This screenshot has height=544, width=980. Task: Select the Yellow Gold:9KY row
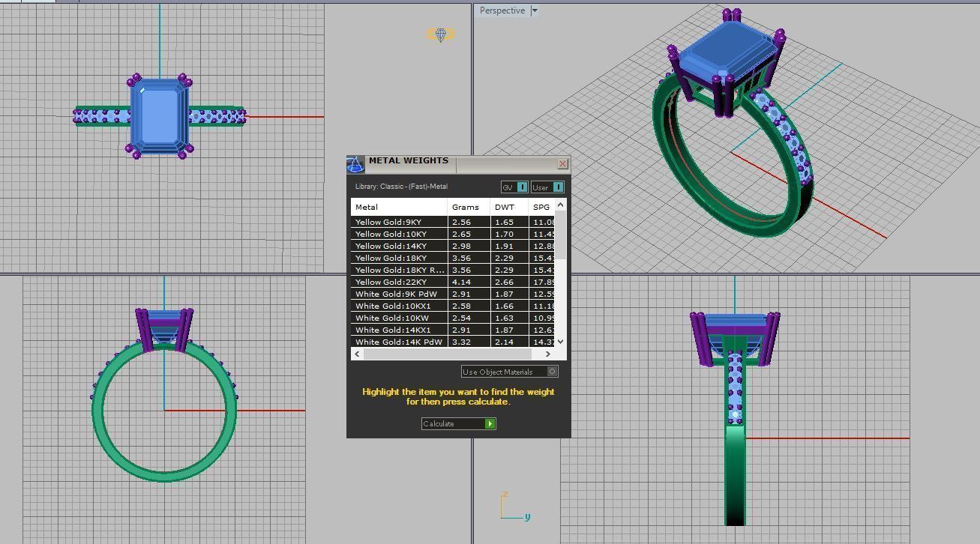click(453, 222)
